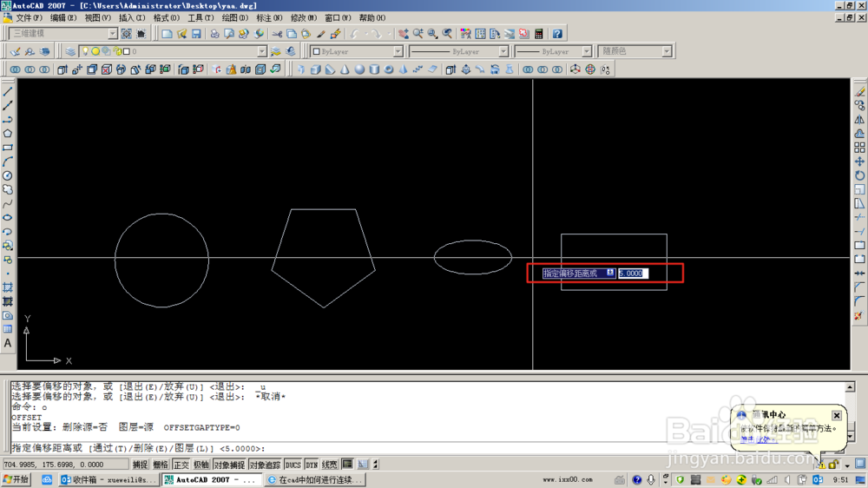Select the Multiline Text tool
868x488 pixels.
[x=8, y=344]
